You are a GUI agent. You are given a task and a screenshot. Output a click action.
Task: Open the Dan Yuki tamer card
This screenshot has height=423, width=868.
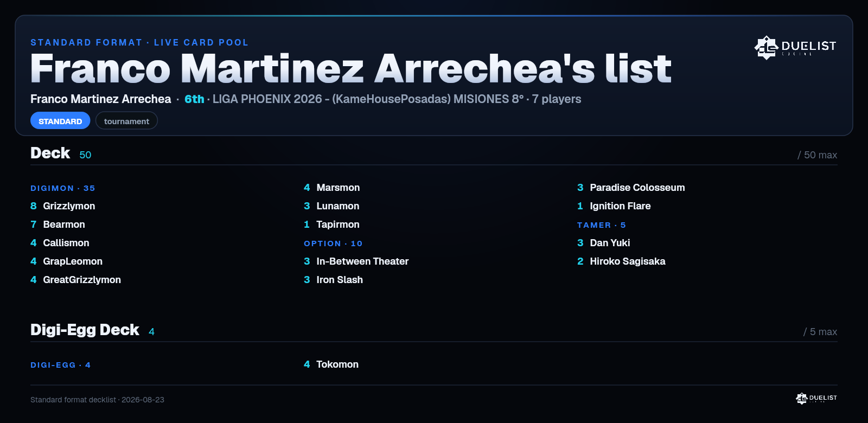coord(604,243)
